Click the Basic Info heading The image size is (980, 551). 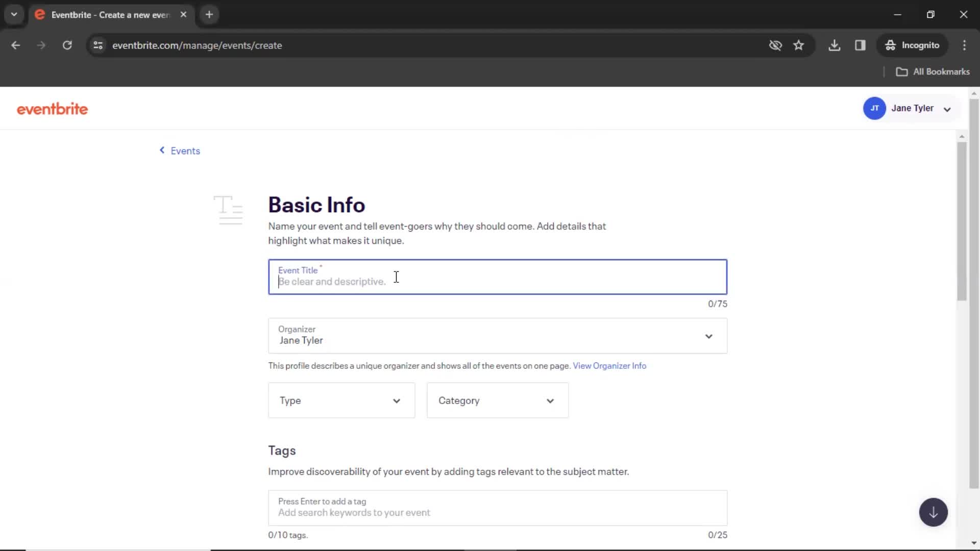(x=316, y=205)
